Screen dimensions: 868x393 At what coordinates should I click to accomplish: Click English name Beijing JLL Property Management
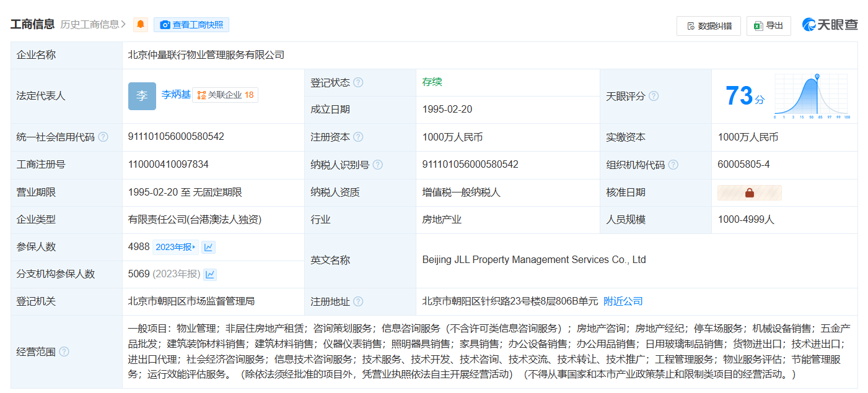point(534,260)
